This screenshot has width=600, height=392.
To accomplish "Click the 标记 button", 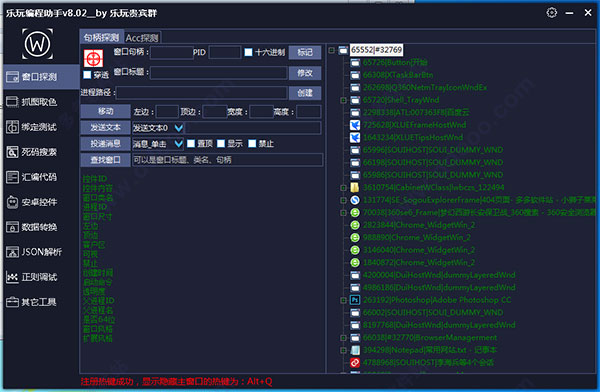I will tap(305, 52).
